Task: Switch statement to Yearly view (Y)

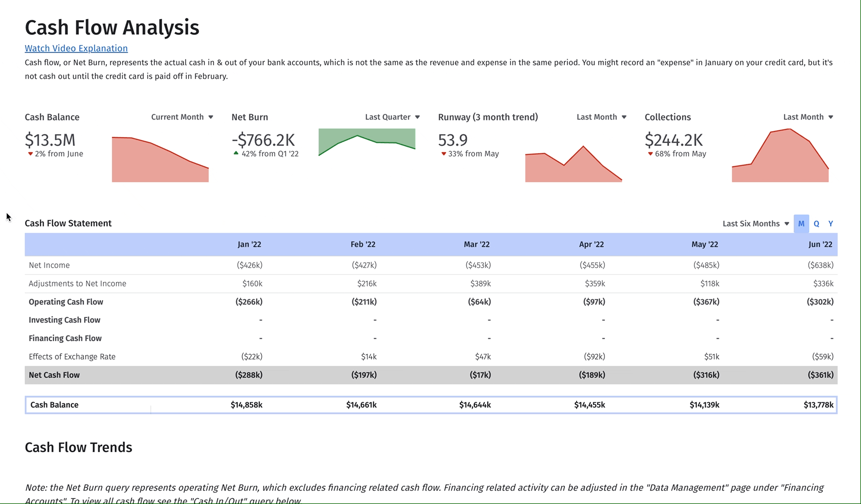Action: 831,224
